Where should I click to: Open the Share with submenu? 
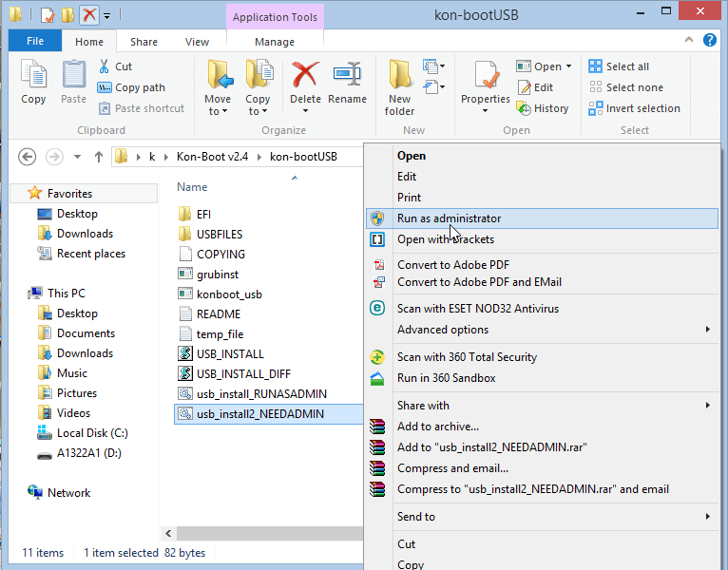click(542, 406)
